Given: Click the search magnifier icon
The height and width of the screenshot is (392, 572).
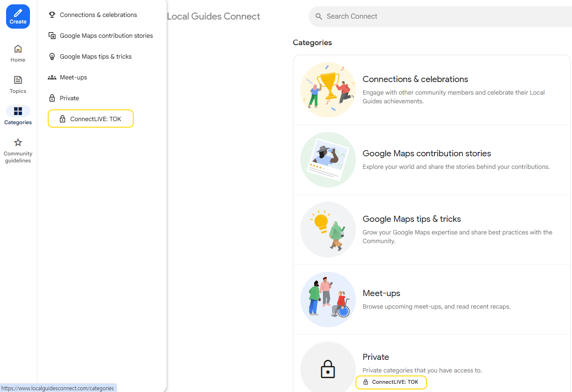Looking at the screenshot, I should pos(319,16).
